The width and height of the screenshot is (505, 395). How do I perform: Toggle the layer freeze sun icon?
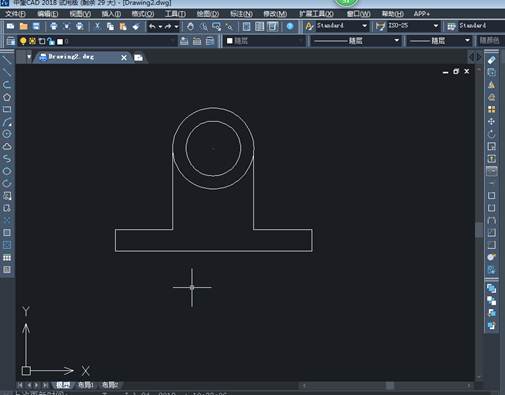coord(32,41)
